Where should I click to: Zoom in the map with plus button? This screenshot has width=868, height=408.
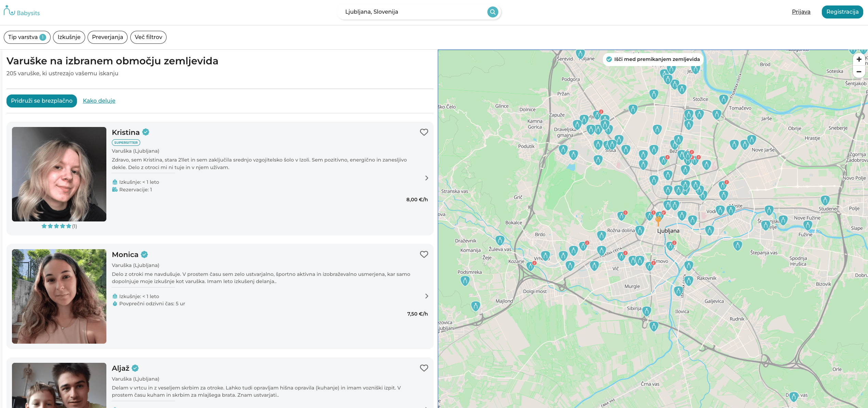859,59
